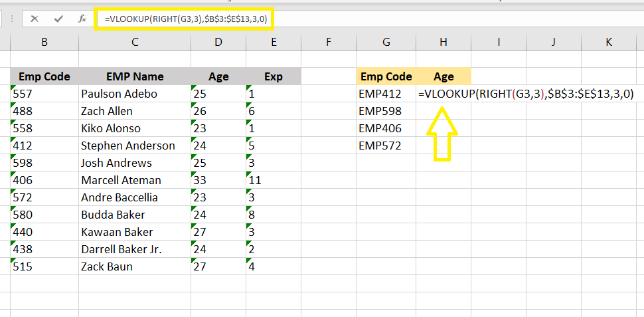644x317 pixels.
Task: Select Zack Baun's Exp value 4
Action: 274,266
